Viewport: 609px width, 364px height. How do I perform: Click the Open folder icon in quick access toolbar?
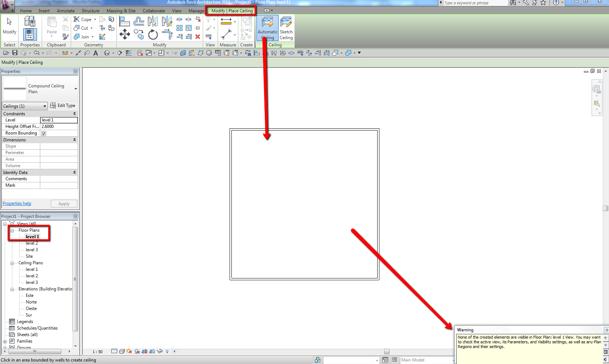pos(6,53)
